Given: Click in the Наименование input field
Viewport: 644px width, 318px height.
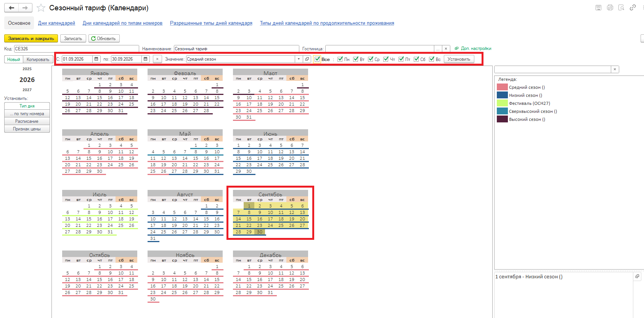Looking at the screenshot, I should 236,49.
